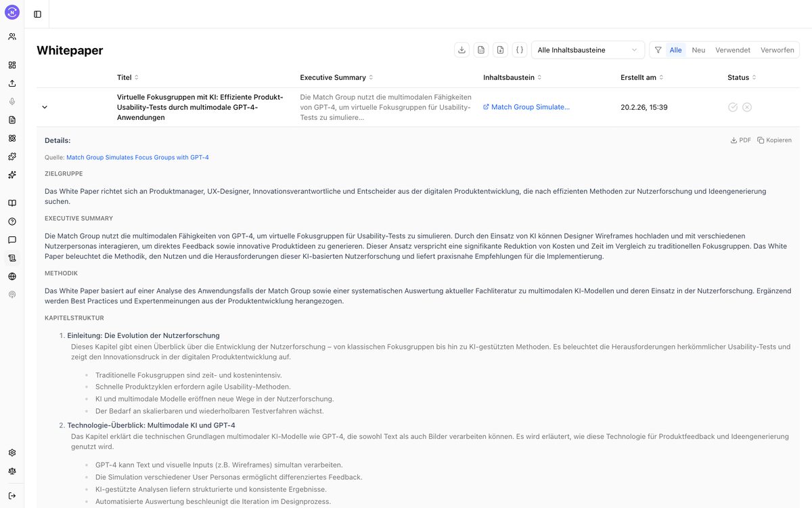Select the Verworfen filter tab

[x=777, y=50]
